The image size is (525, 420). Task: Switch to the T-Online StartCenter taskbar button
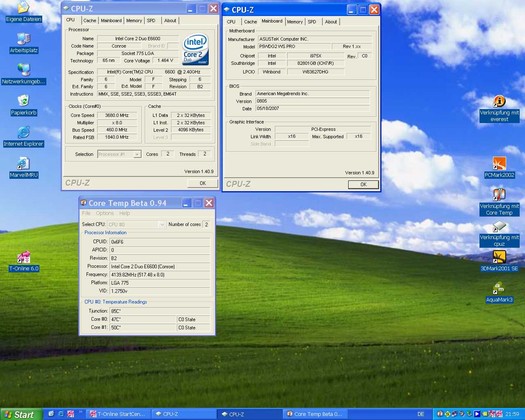118,414
